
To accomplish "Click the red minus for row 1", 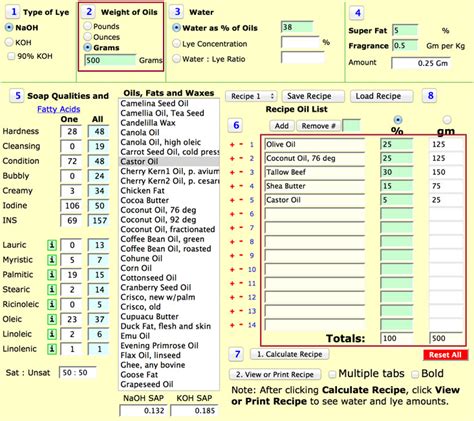I will 241,144.
